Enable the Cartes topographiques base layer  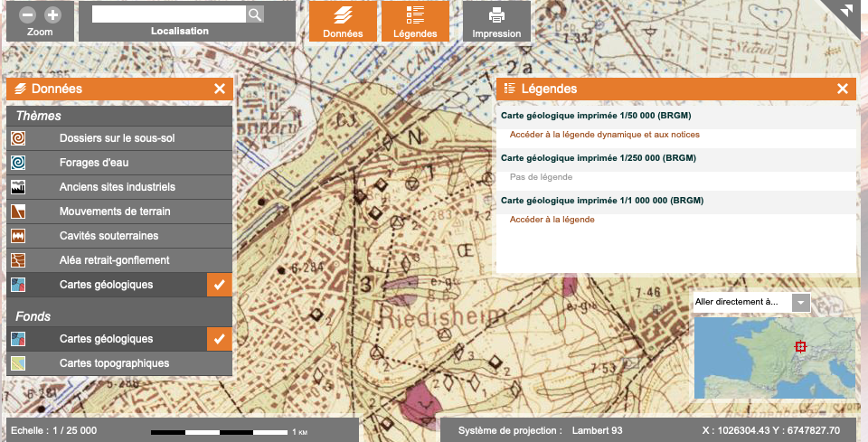click(x=114, y=363)
